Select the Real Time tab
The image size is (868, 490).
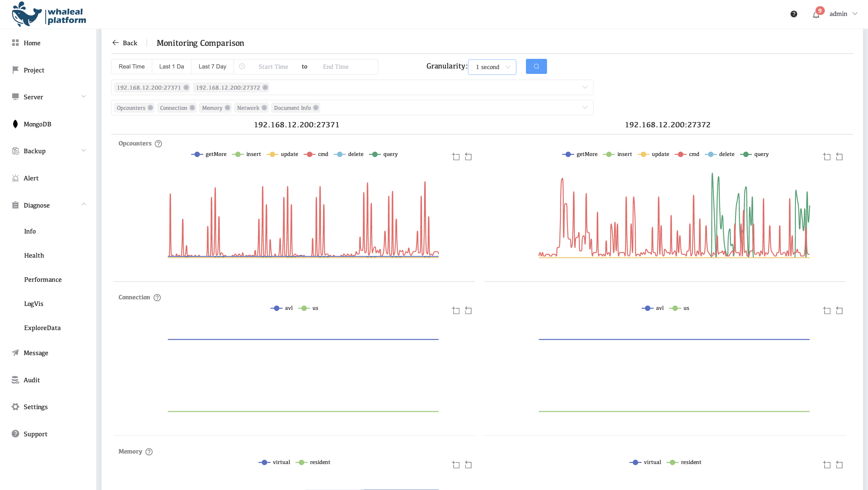click(131, 66)
